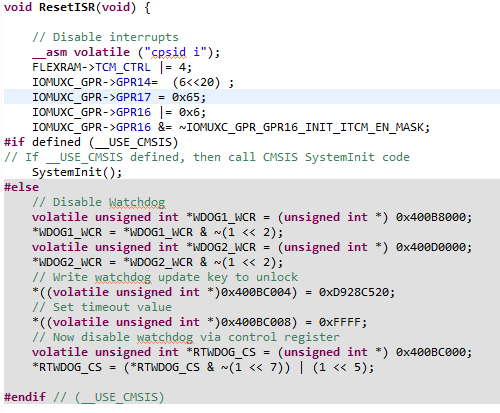The width and height of the screenshot is (500, 413).
Task: Click the '*WDOG2_WCR = *WDOG2_WCR & ~(1 << 2);' line
Action: [x=157, y=262]
